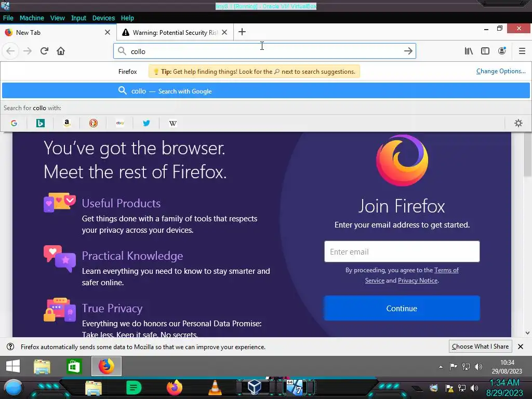Image resolution: width=532 pixels, height=399 pixels.
Task: Open the VirtualBox View menu
Action: (57, 18)
